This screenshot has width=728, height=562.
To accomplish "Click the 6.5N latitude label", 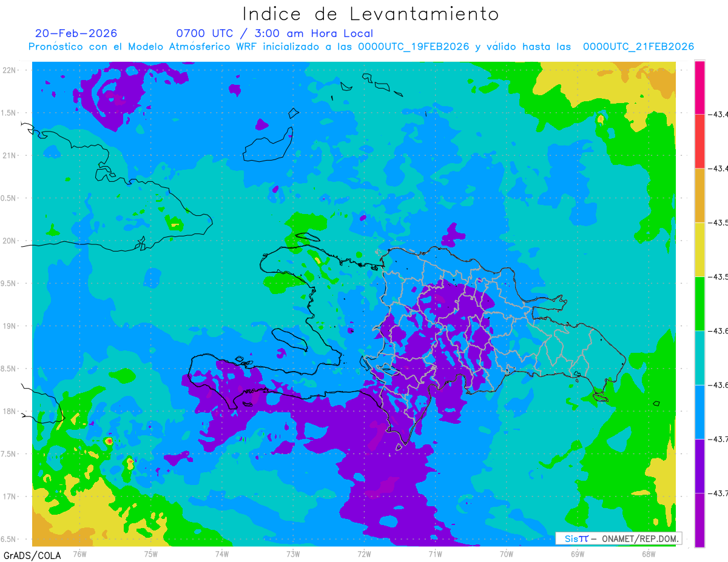I will click(x=9, y=539).
